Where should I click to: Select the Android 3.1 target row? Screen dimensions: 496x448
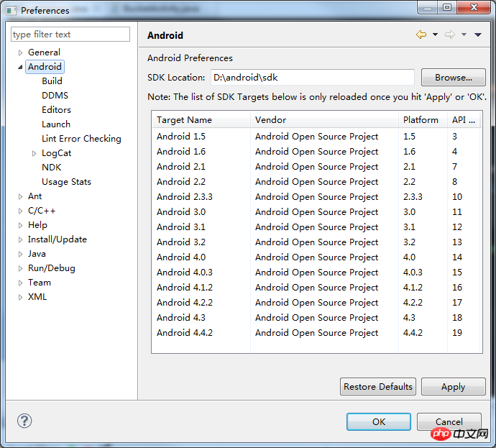coord(317,227)
